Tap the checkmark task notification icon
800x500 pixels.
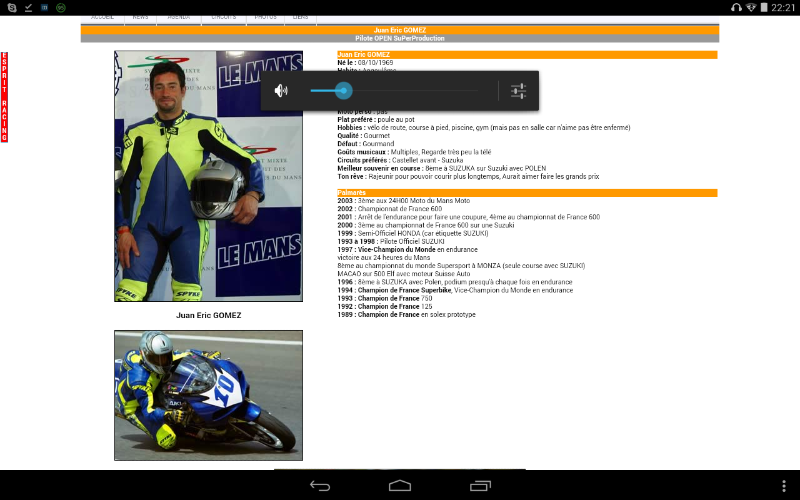pyautogui.click(x=28, y=8)
